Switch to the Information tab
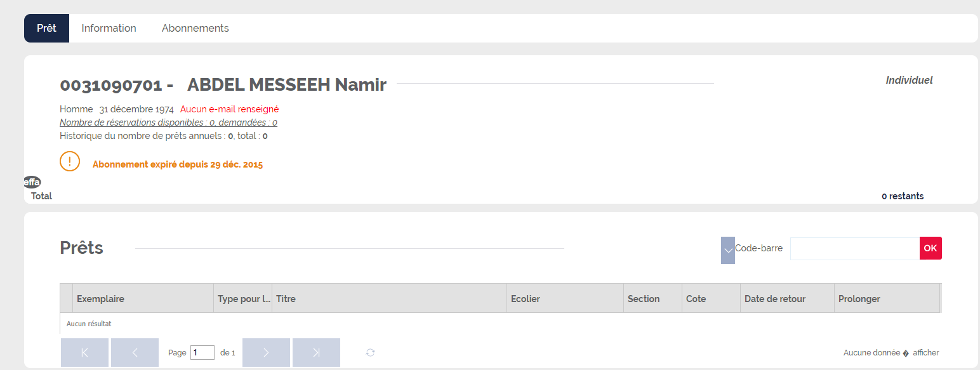980x370 pixels. [x=109, y=29]
